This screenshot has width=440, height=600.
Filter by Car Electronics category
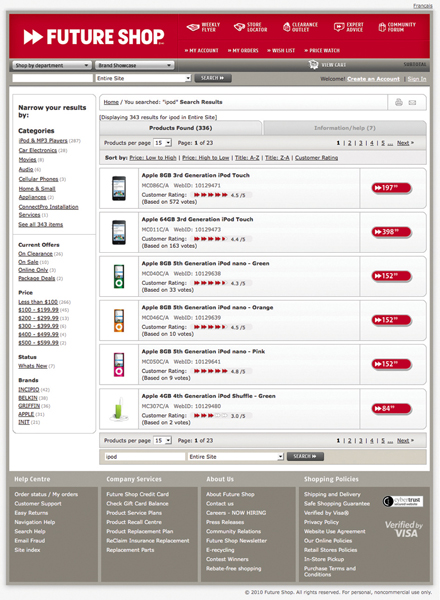tap(37, 150)
